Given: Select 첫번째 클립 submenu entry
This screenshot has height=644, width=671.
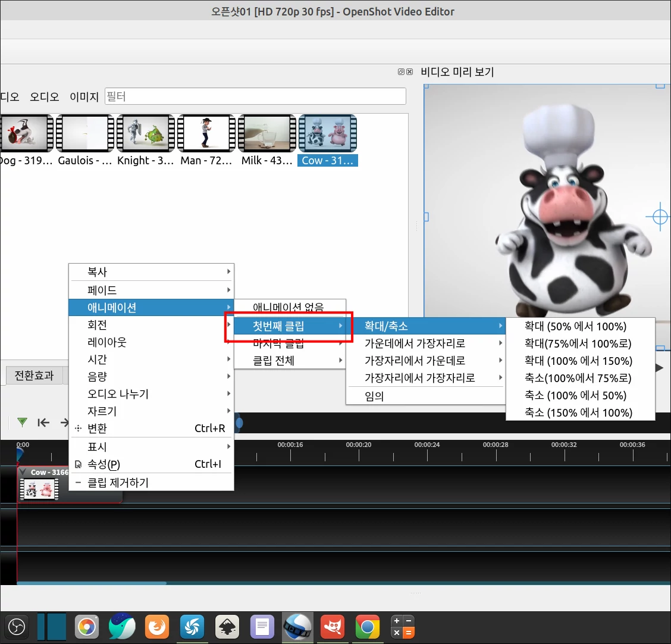Looking at the screenshot, I should [x=290, y=326].
